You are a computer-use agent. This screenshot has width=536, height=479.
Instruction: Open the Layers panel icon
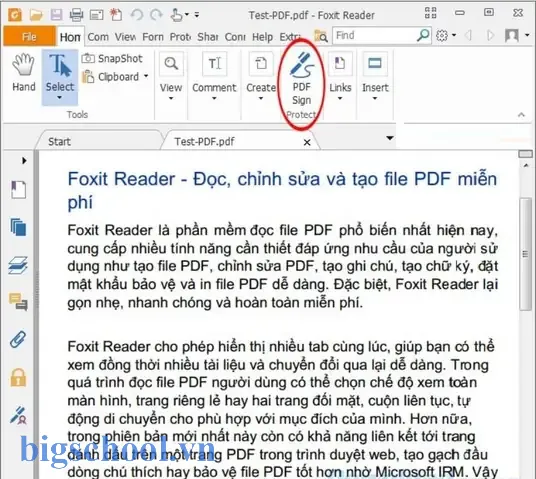coord(18,265)
